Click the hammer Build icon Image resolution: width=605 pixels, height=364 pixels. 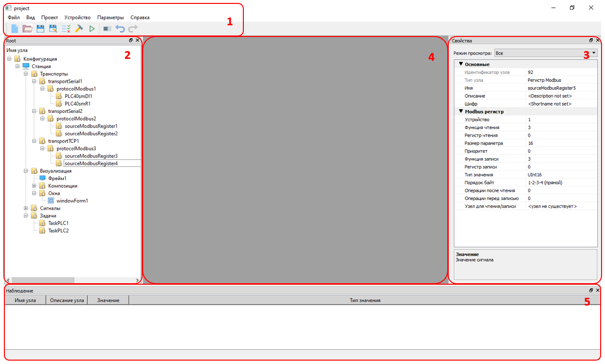click(x=79, y=29)
